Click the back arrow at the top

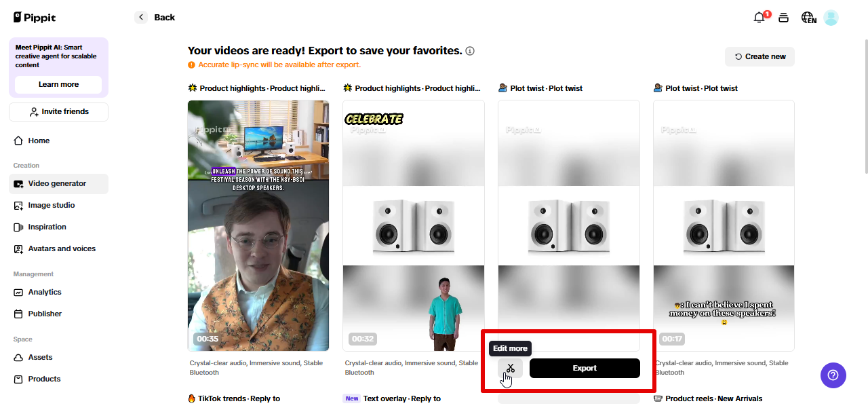coord(141,17)
